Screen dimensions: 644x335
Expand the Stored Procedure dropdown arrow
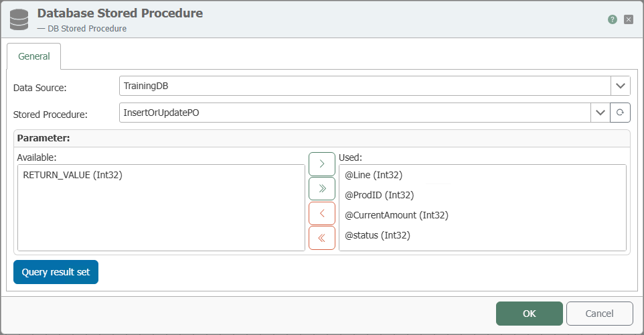pyautogui.click(x=600, y=113)
